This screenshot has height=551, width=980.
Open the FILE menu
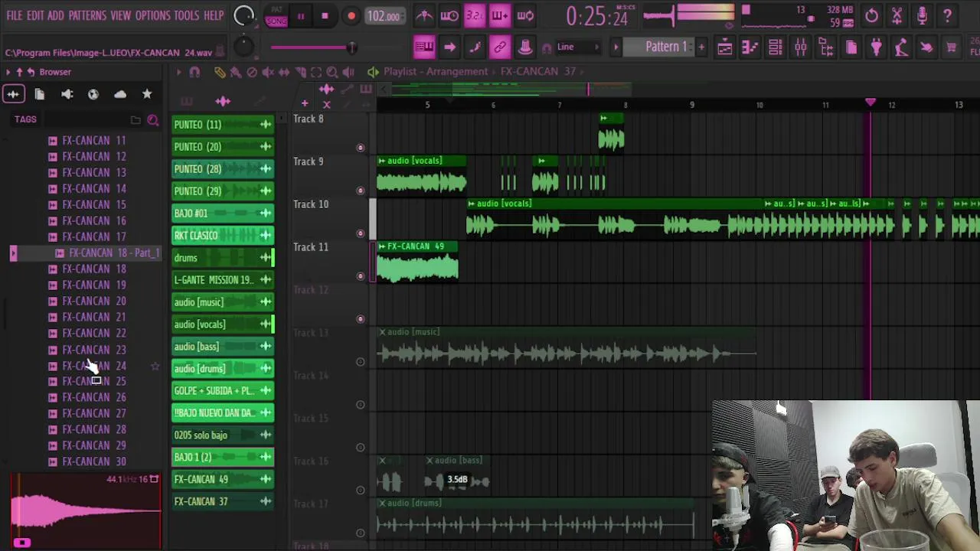pyautogui.click(x=15, y=15)
